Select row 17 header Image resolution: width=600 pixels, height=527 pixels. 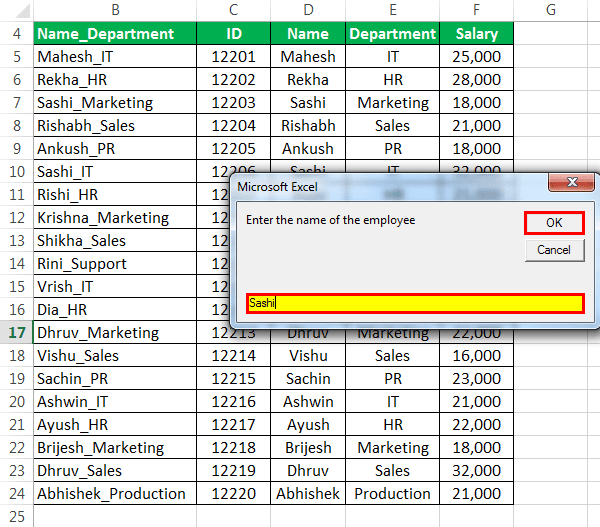[x=17, y=332]
